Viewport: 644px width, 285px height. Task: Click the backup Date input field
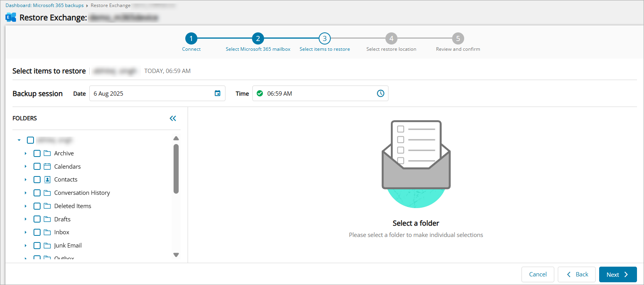tap(157, 93)
